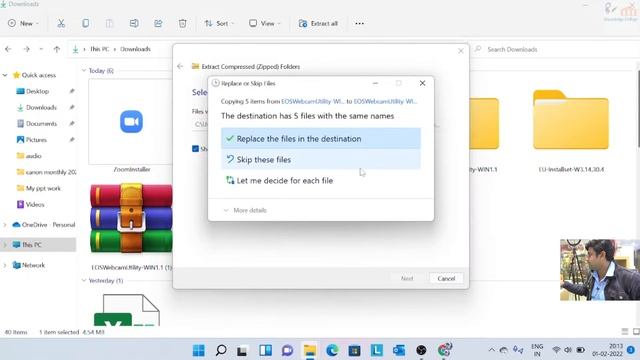The width and height of the screenshot is (640, 360).
Task: Click the Delete trash icon in toolbar
Action: (x=182, y=23)
